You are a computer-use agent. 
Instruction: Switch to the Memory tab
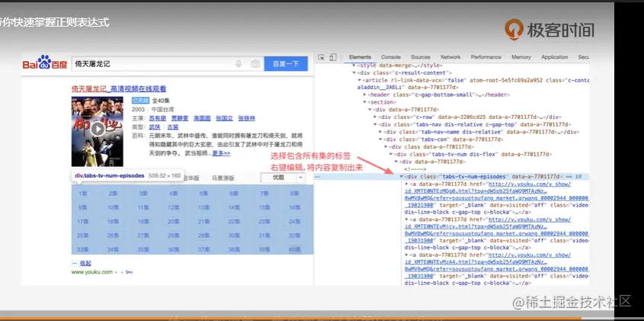pos(521,57)
